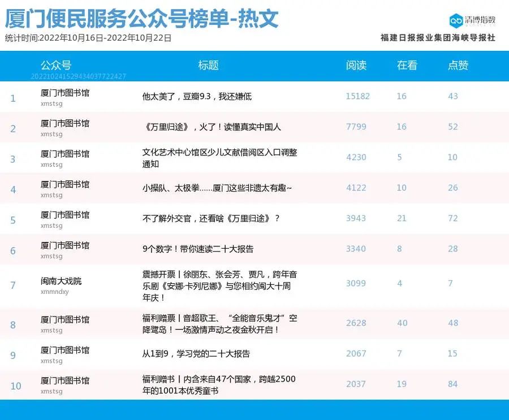Click the 公众号 column header

[55, 65]
